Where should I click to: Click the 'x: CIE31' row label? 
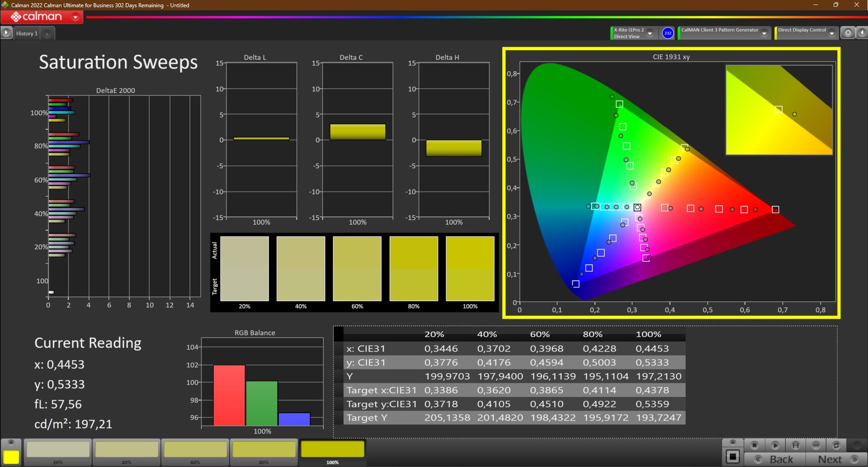[366, 348]
